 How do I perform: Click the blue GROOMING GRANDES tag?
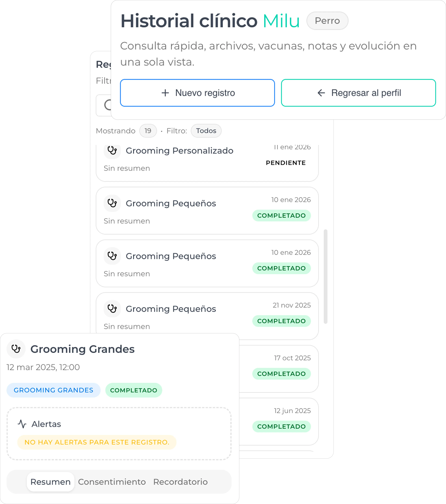click(53, 390)
